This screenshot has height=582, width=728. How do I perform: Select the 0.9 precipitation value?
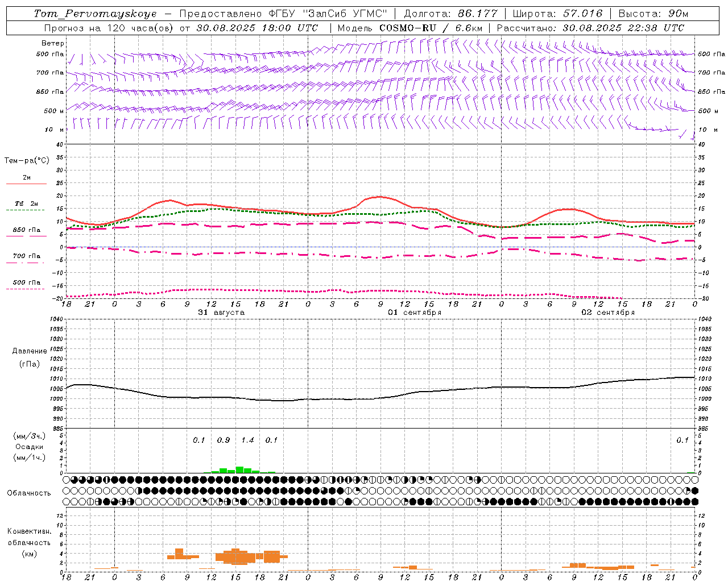pyautogui.click(x=224, y=440)
